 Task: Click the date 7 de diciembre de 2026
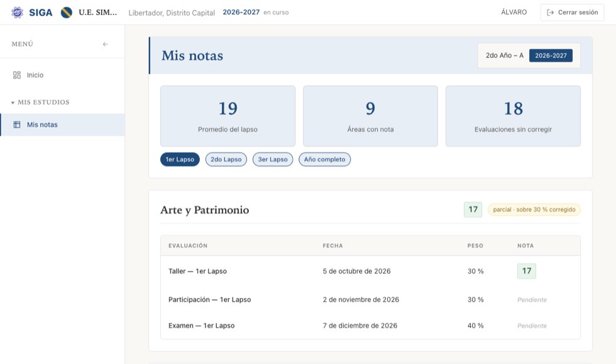(360, 326)
